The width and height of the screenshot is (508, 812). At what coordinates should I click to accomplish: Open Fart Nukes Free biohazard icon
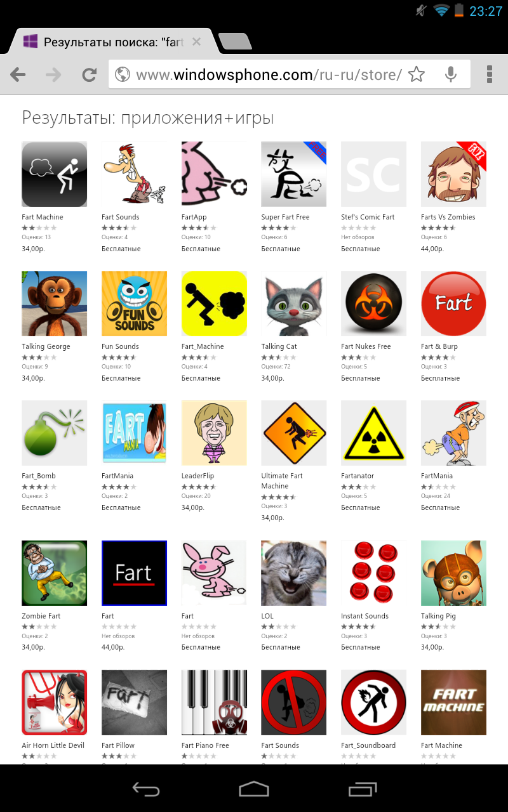(x=374, y=303)
